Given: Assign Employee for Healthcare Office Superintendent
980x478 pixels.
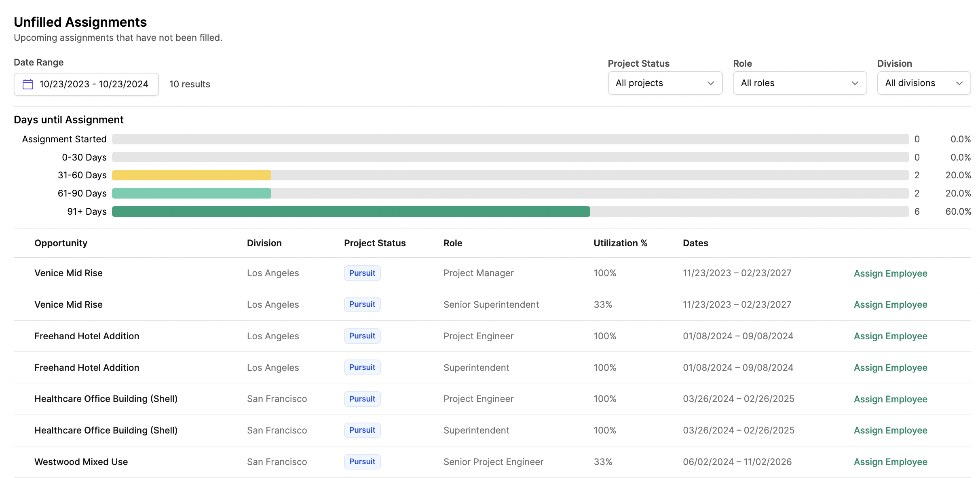Looking at the screenshot, I should click(x=890, y=430).
